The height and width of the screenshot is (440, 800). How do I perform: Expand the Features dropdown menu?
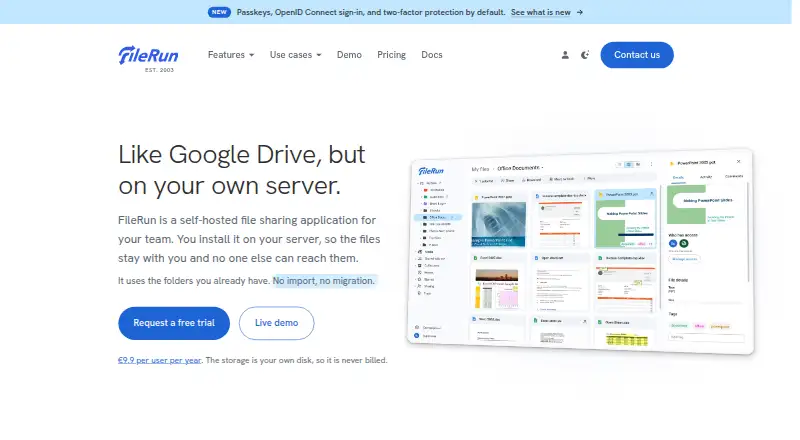(231, 55)
